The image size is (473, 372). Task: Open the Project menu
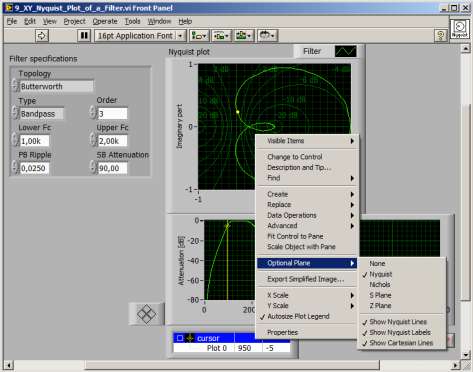point(75,21)
